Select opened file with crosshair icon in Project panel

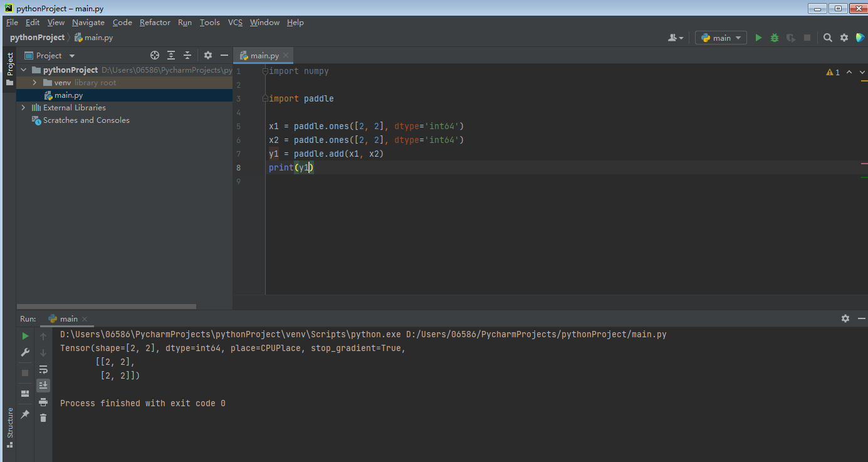pos(154,55)
